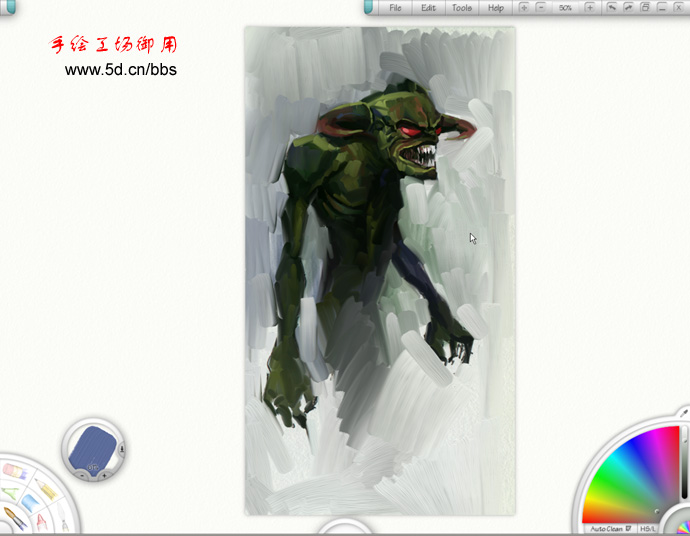
Task: Click the 50% zoom level readout
Action: [x=565, y=8]
